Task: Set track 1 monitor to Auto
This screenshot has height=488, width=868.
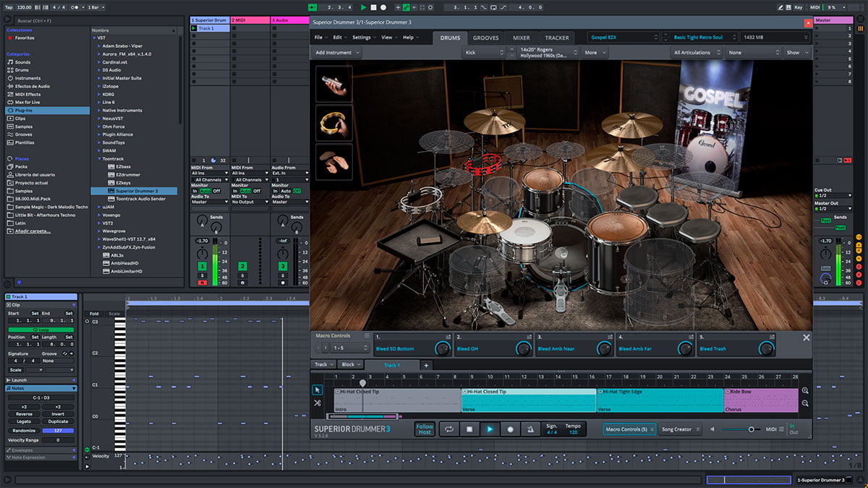Action: [x=205, y=191]
